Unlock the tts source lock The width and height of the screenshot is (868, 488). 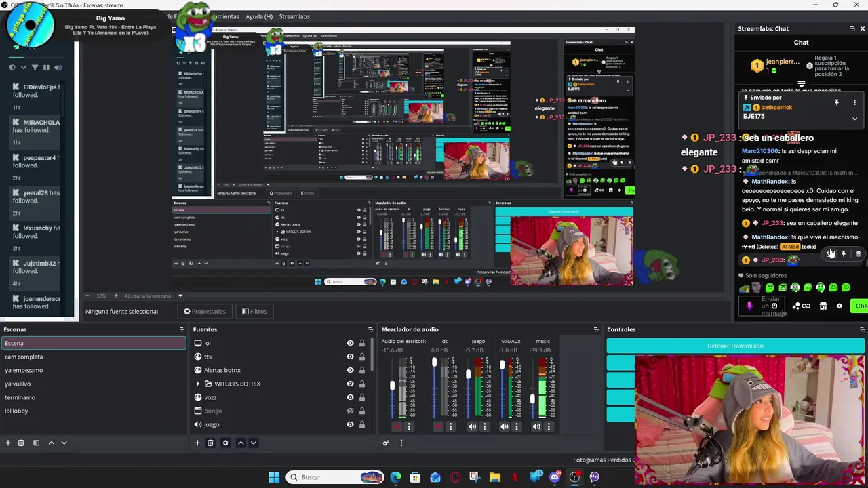[x=361, y=357]
